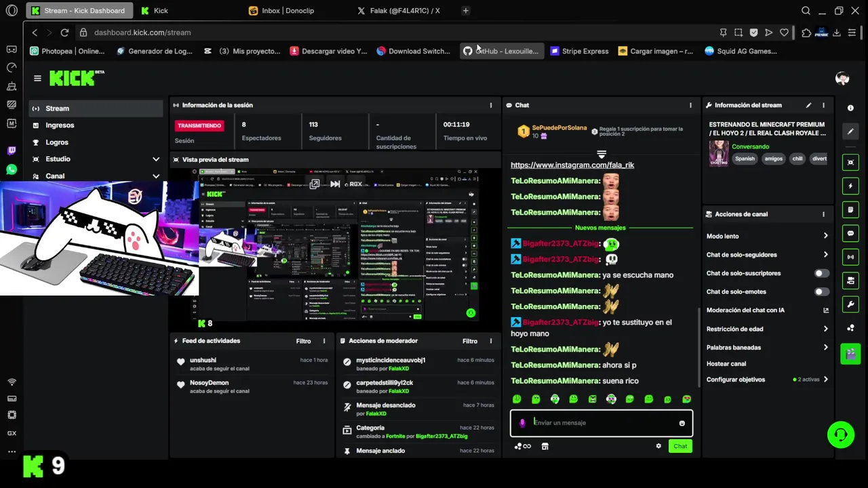Click the note icon in right toolbar

[850, 209]
